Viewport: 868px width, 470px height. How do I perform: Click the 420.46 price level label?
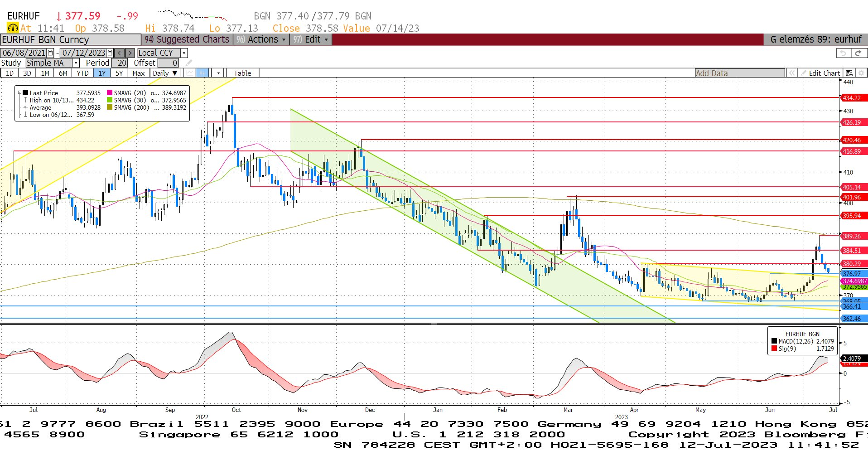[854, 140]
